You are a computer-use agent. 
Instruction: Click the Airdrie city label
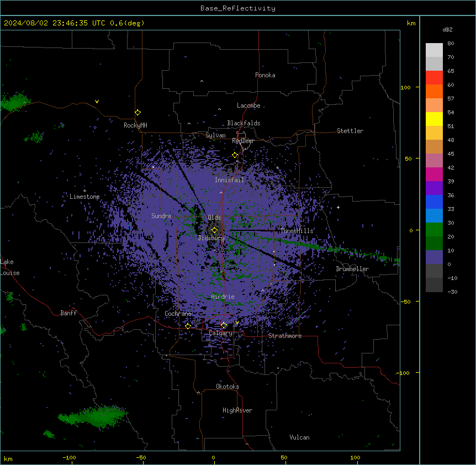pos(223,297)
